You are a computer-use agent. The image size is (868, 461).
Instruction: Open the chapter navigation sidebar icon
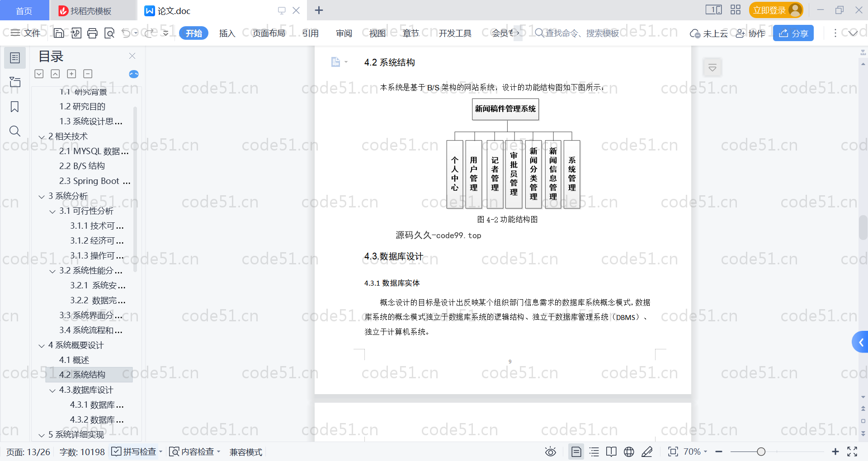pos(15,82)
